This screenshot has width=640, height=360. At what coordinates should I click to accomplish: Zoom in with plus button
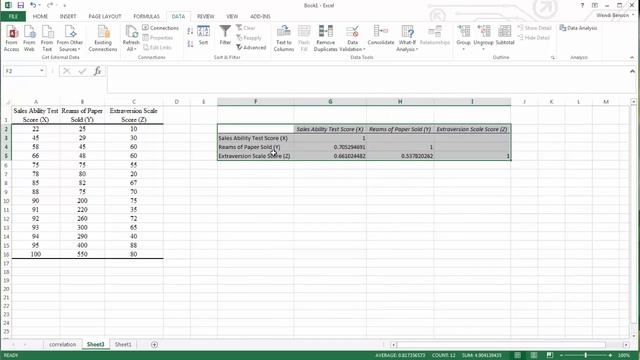tap(610, 356)
